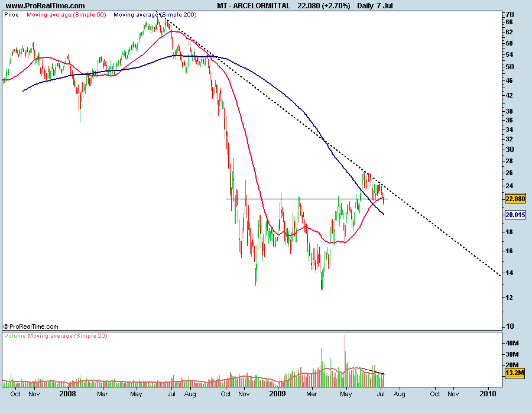This screenshot has height=414, width=532.
Task: Select the 66 price axis label
Action: tap(510, 22)
